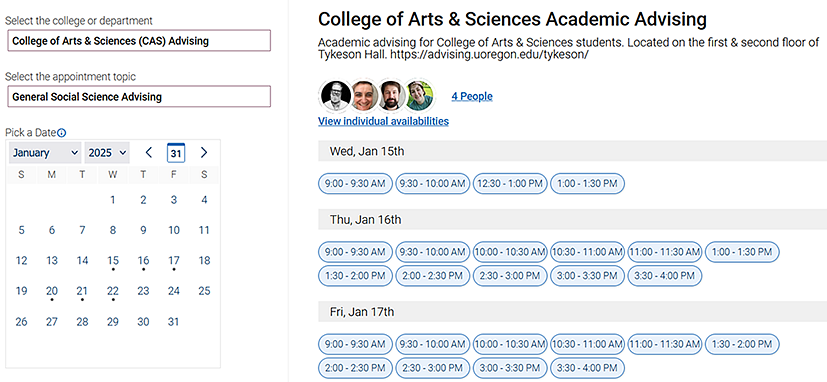Choose Wednesday 12:30 - 1:00 PM slot
The height and width of the screenshot is (382, 827).
pyautogui.click(x=510, y=184)
